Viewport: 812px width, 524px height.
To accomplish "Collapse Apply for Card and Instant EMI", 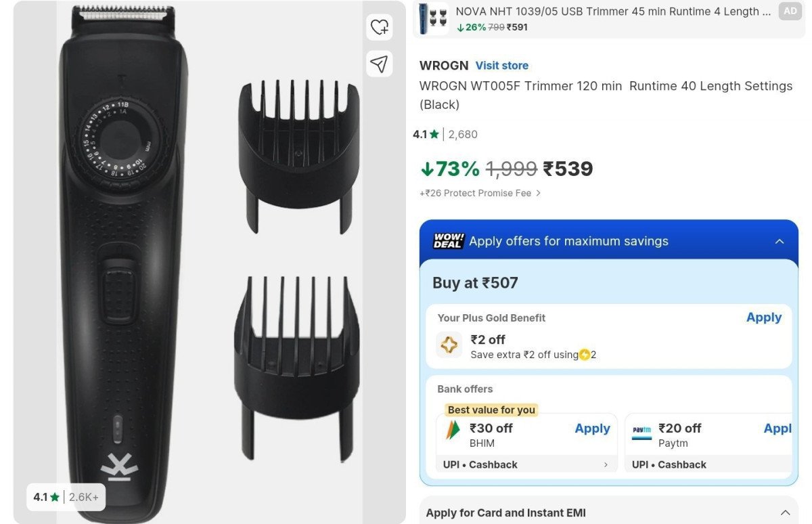I will click(785, 512).
